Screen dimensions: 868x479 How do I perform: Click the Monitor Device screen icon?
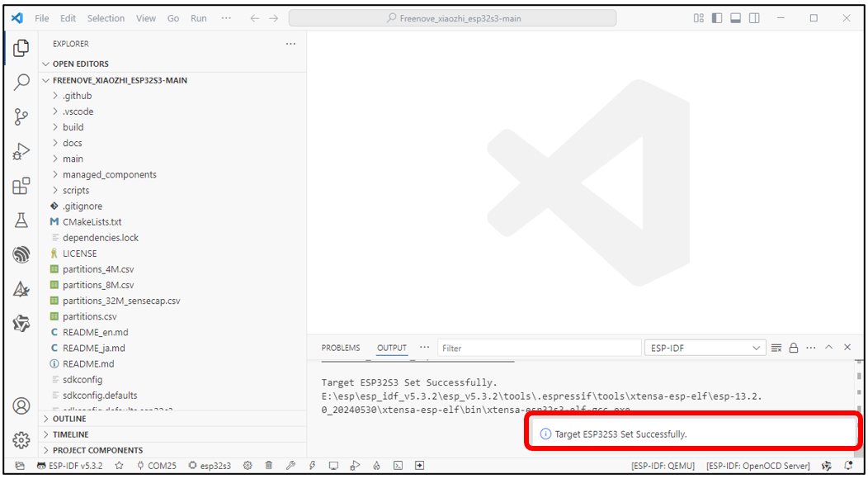pyautogui.click(x=333, y=466)
